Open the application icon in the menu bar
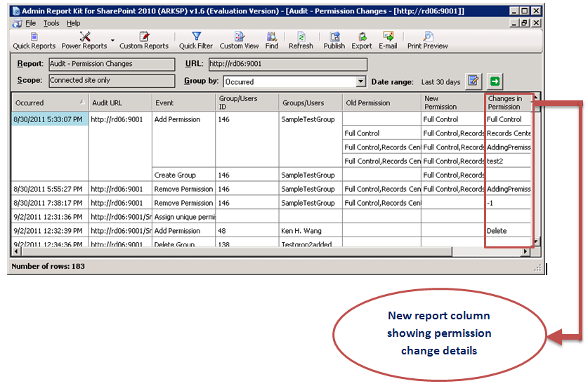This screenshot has height=386, width=588. coord(17,23)
